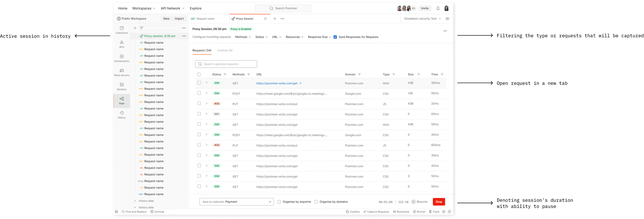Filter the Methods column

(249, 75)
